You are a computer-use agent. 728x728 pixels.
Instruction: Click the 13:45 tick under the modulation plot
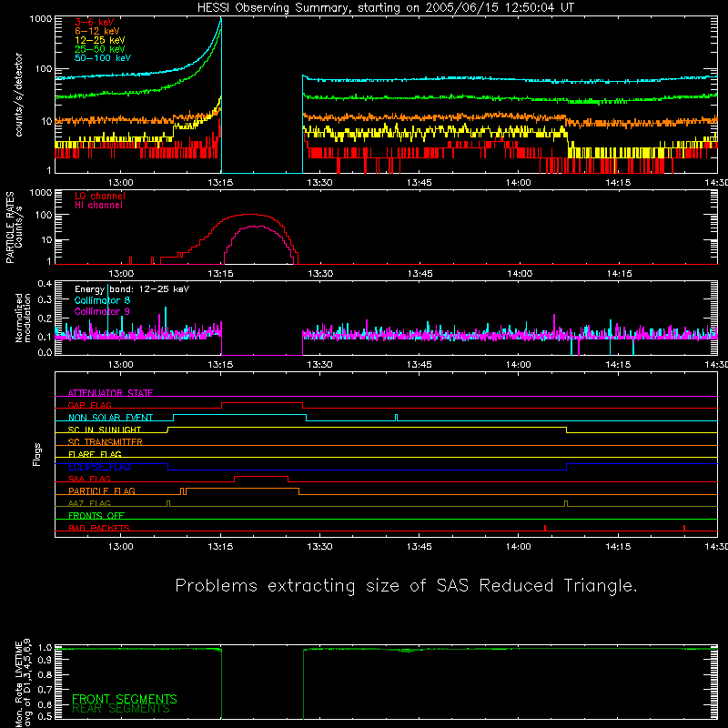(x=419, y=365)
